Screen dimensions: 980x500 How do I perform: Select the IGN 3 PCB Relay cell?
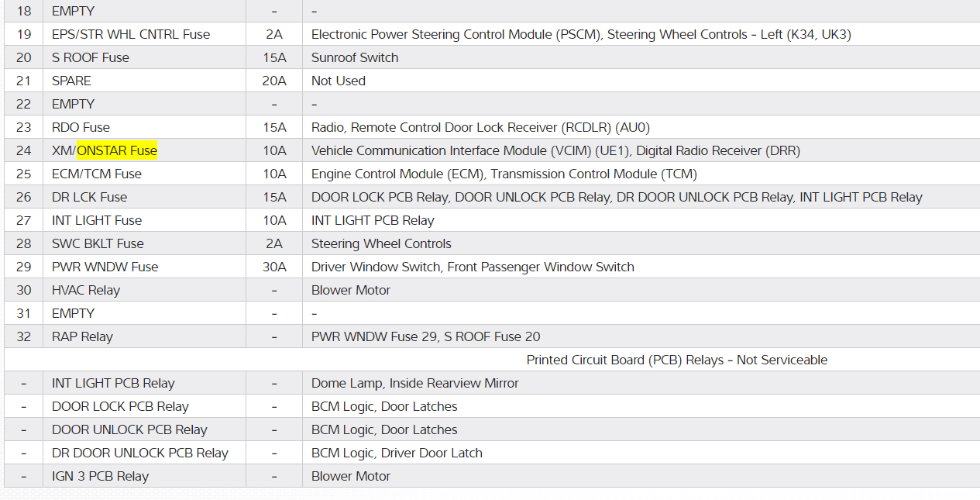[100, 476]
